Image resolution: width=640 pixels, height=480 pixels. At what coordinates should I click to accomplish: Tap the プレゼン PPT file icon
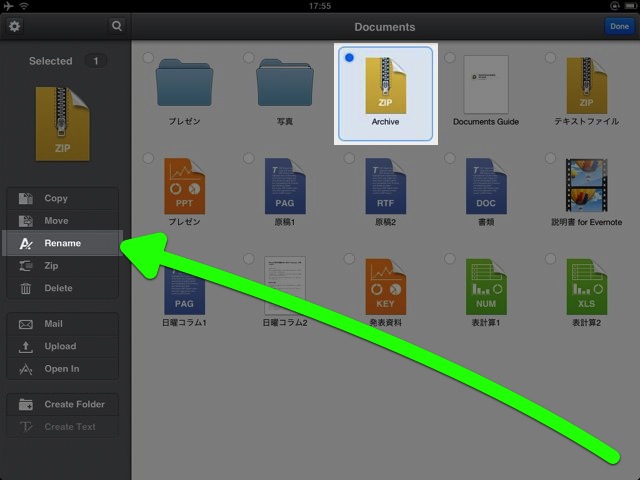pos(184,186)
